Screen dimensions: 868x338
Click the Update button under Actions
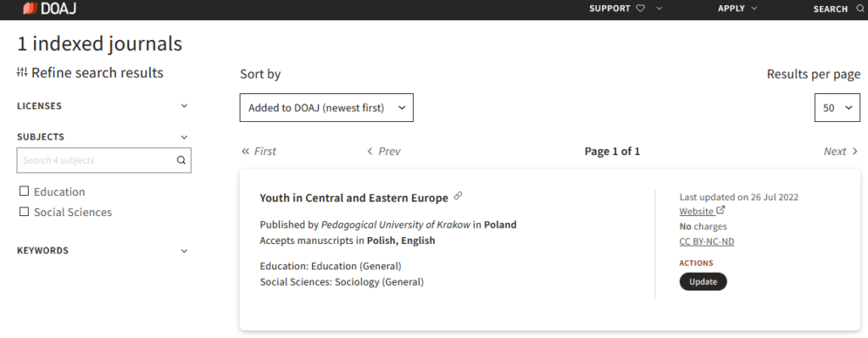(703, 281)
